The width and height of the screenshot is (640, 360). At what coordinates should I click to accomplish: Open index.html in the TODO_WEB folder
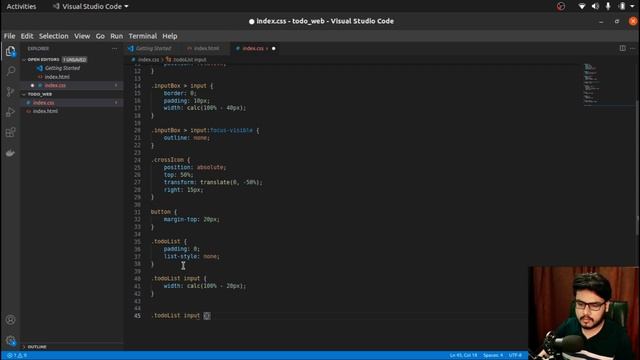45,111
